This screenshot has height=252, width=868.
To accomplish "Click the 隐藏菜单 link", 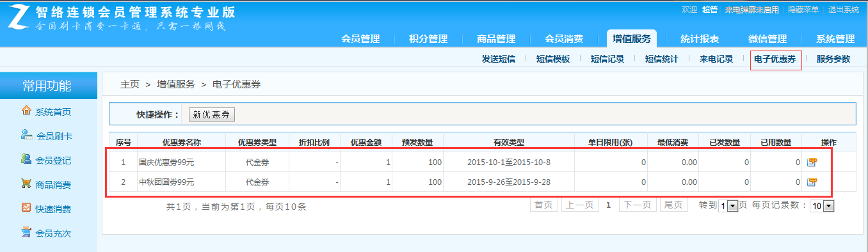I will point(803,10).
